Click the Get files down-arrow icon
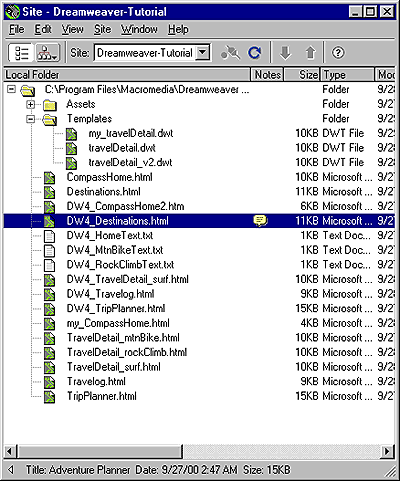Viewport: 400px width, 481px height. pos(285,53)
